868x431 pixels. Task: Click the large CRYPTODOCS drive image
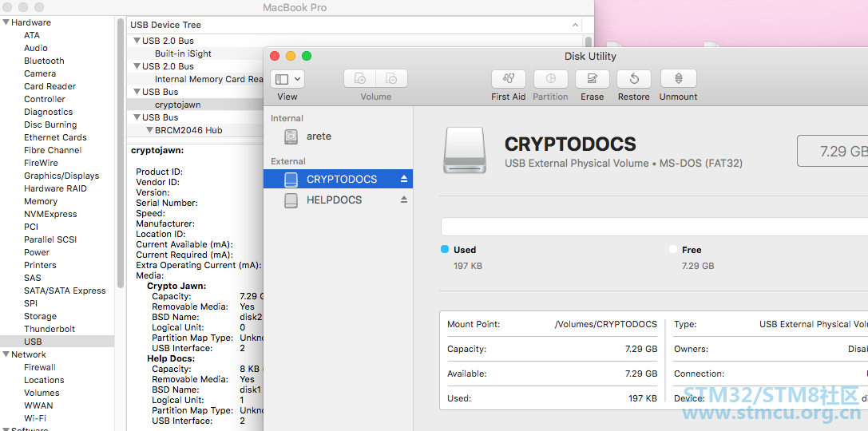click(465, 151)
